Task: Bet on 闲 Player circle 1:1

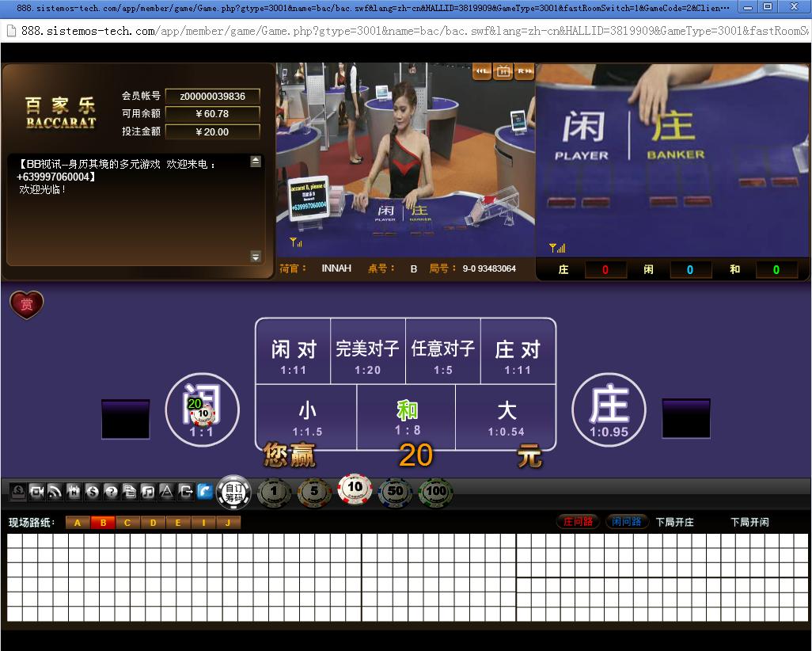Action: [203, 409]
